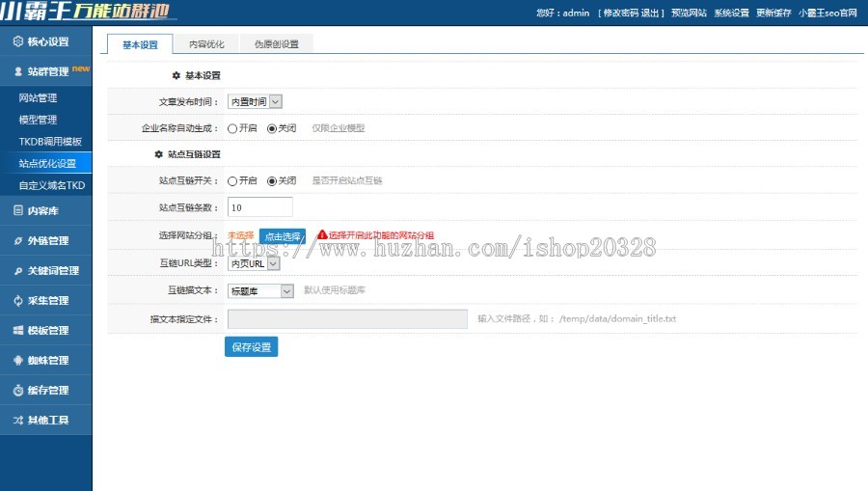868x491 pixels.
Task: Turn on 站点互链开关 with 开启 radio
Action: point(232,181)
